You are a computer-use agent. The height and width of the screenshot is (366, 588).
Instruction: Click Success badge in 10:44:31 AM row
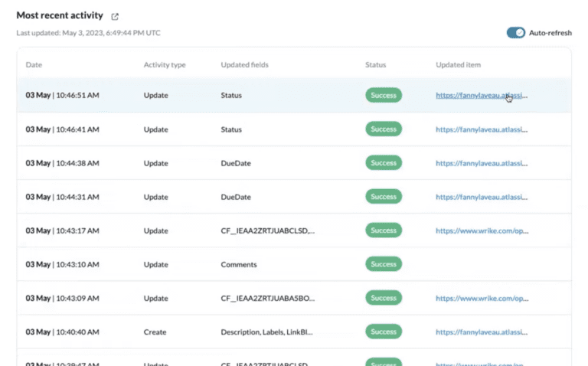[384, 197]
